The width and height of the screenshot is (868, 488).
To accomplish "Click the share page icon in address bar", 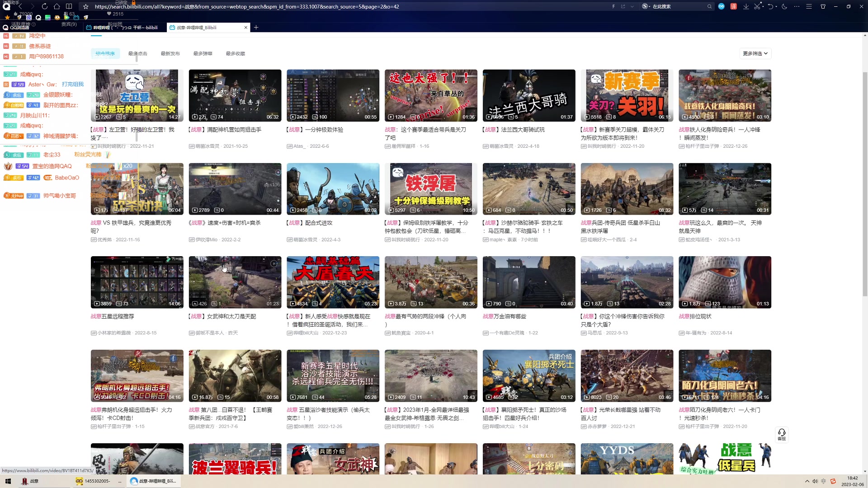I will (x=623, y=6).
